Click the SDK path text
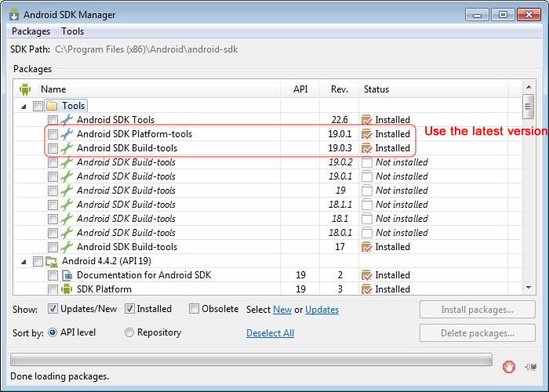Screen dimensions: 549x392 click(147, 49)
